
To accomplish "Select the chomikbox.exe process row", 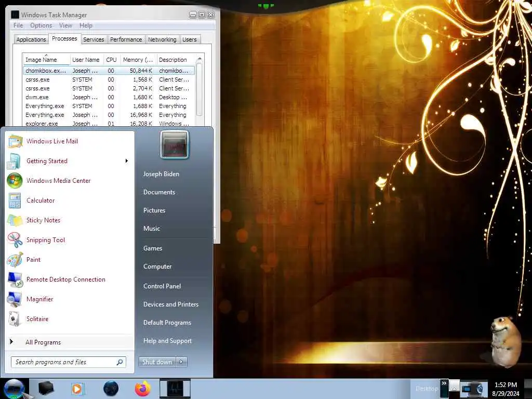I will click(109, 71).
